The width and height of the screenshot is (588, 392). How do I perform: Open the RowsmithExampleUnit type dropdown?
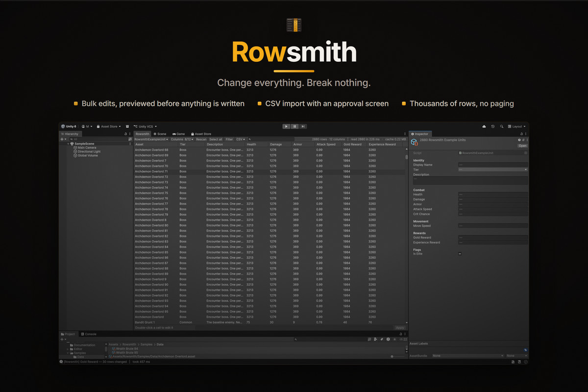click(x=151, y=139)
